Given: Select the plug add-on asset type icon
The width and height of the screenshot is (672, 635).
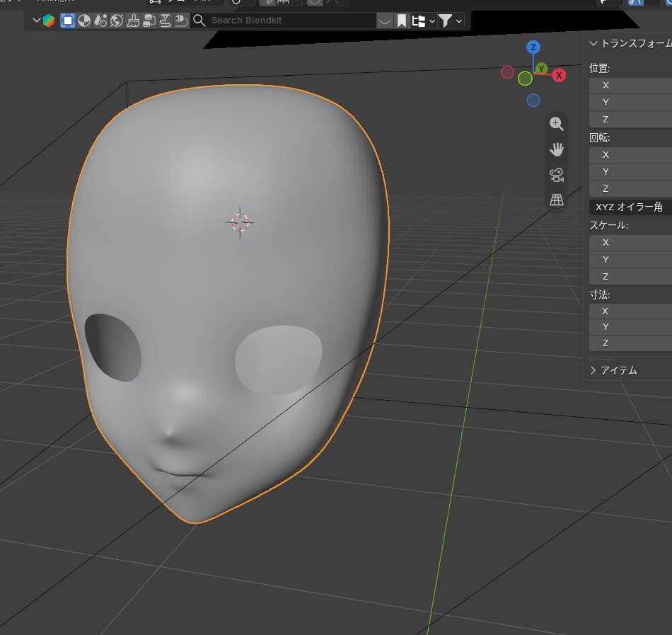Looking at the screenshot, I should tap(181, 21).
